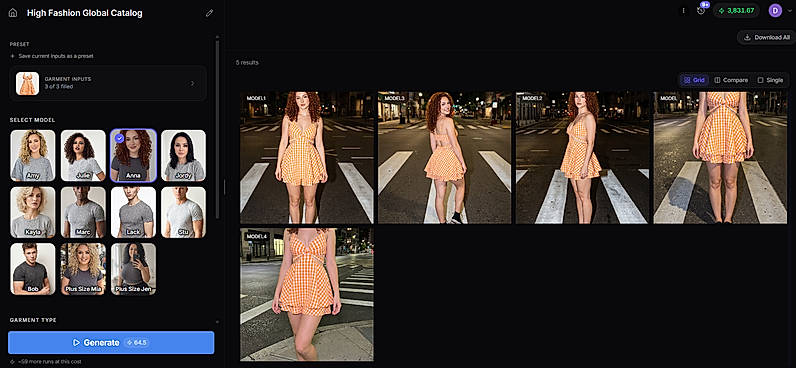
Task: Click the panel divider handle
Action: pyautogui.click(x=224, y=186)
